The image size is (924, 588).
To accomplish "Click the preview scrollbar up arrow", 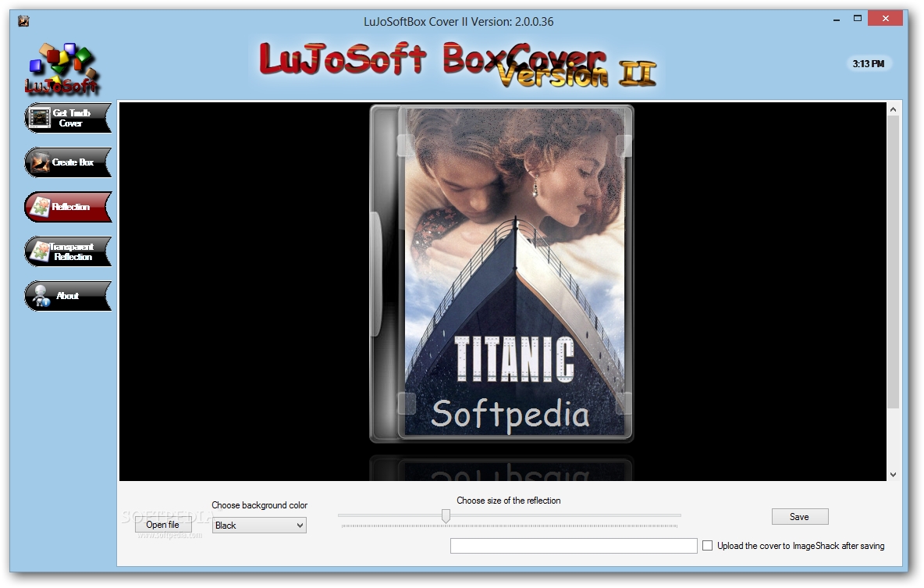I will click(893, 109).
